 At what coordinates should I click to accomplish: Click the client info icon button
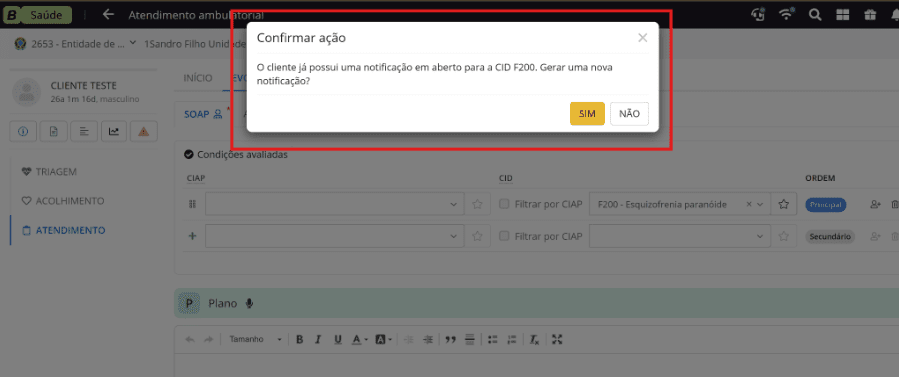pyautogui.click(x=24, y=132)
